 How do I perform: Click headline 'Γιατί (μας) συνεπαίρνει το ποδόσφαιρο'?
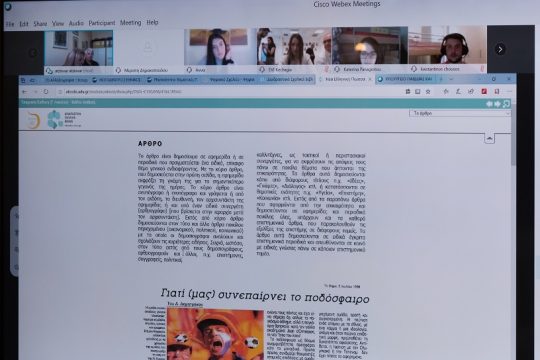point(265,296)
